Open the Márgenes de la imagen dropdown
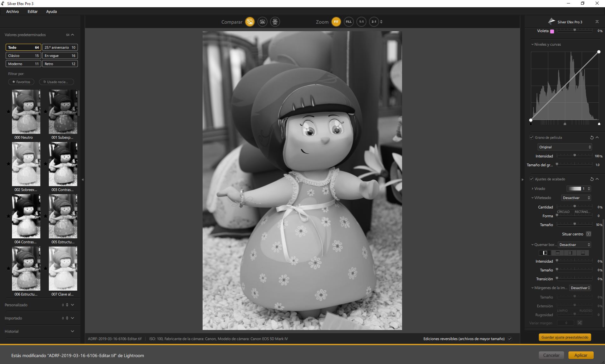The height and width of the screenshot is (364, 605). pyautogui.click(x=580, y=288)
